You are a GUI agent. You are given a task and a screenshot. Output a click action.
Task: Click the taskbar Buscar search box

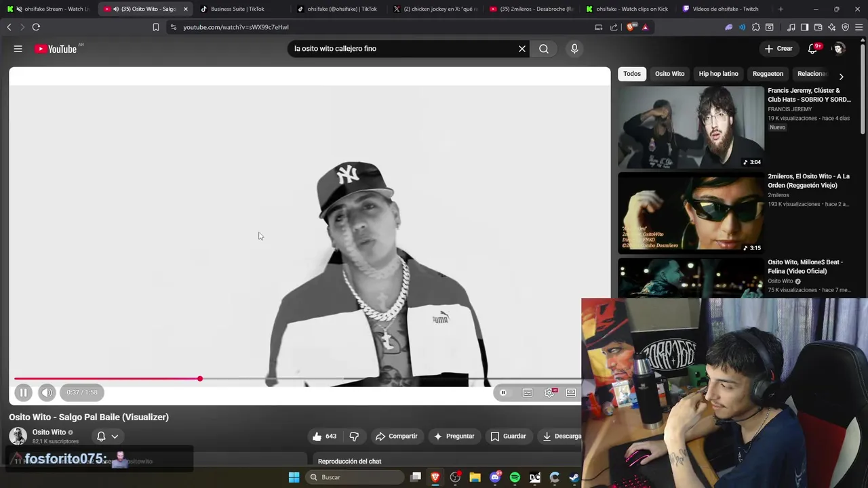coord(353,477)
